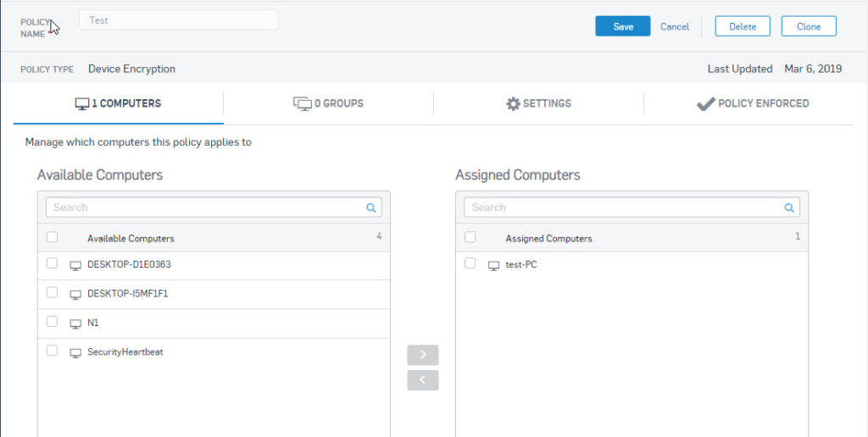Click the monitor icon next to test-PC
Screen dimensions: 868x437
493,266
